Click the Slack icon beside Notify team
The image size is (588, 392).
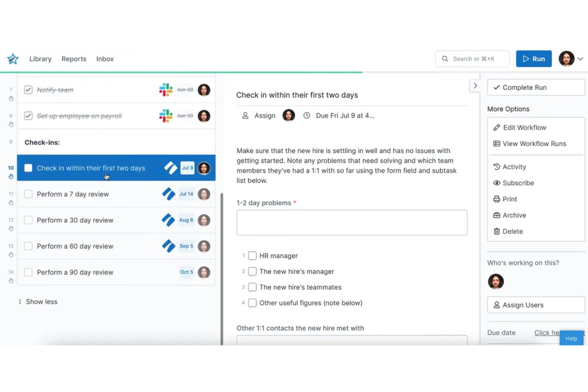click(x=165, y=90)
